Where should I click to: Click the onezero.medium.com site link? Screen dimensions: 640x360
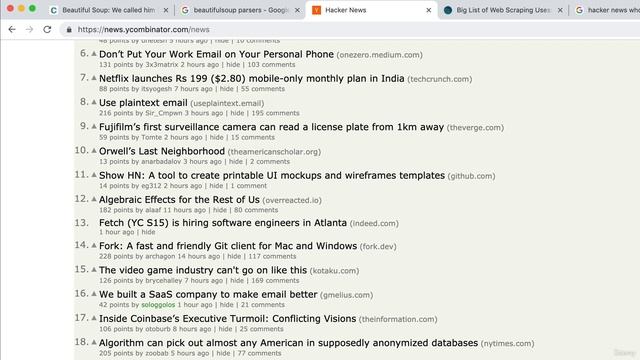380,55
